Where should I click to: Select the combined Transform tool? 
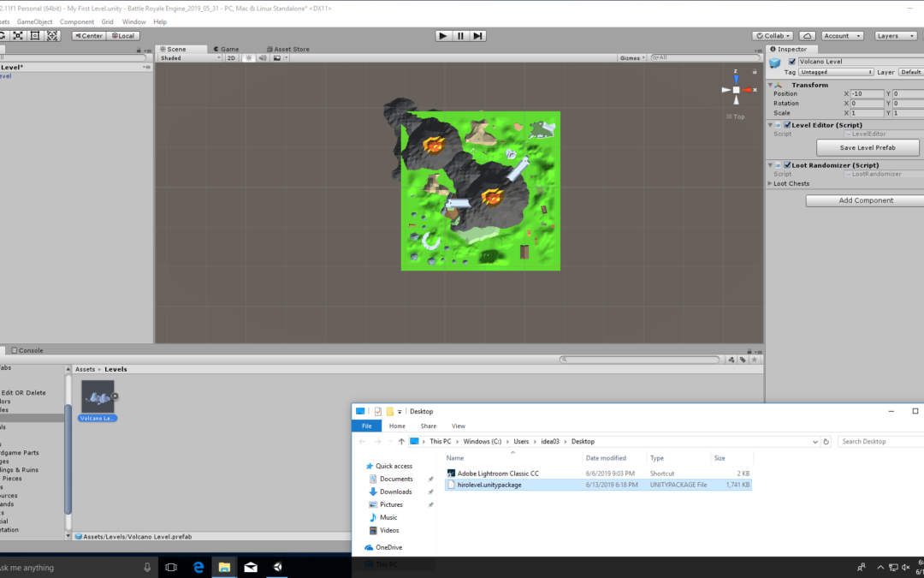point(52,36)
